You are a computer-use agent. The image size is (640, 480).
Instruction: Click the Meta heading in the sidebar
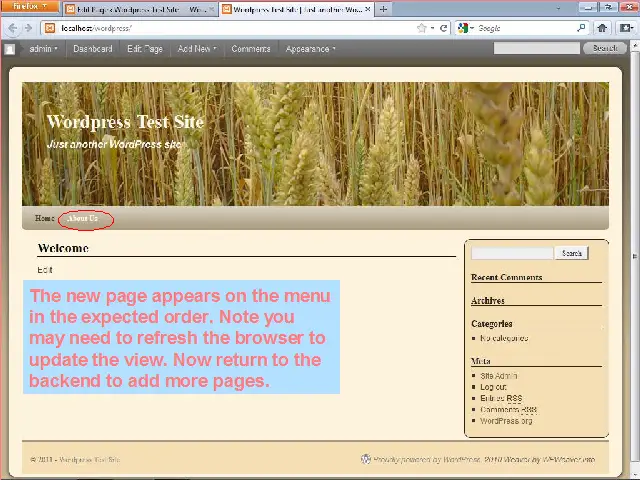(481, 361)
